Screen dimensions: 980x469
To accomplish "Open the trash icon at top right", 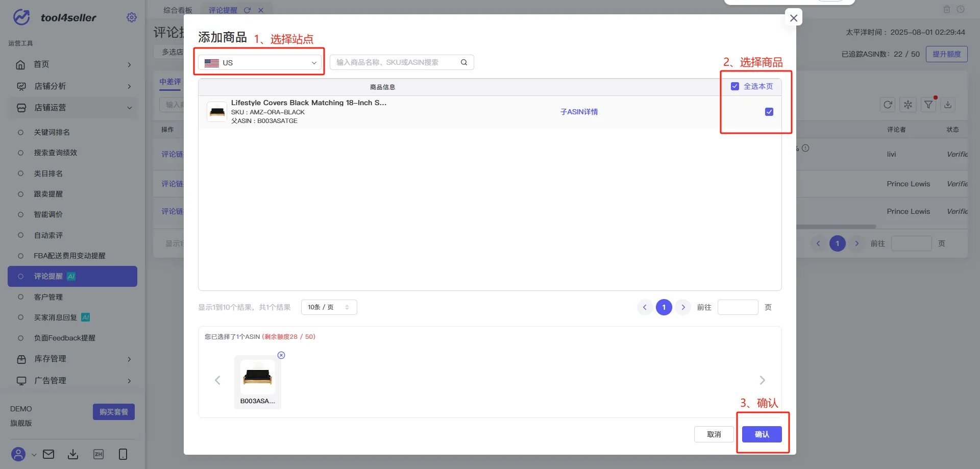I will pyautogui.click(x=946, y=10).
